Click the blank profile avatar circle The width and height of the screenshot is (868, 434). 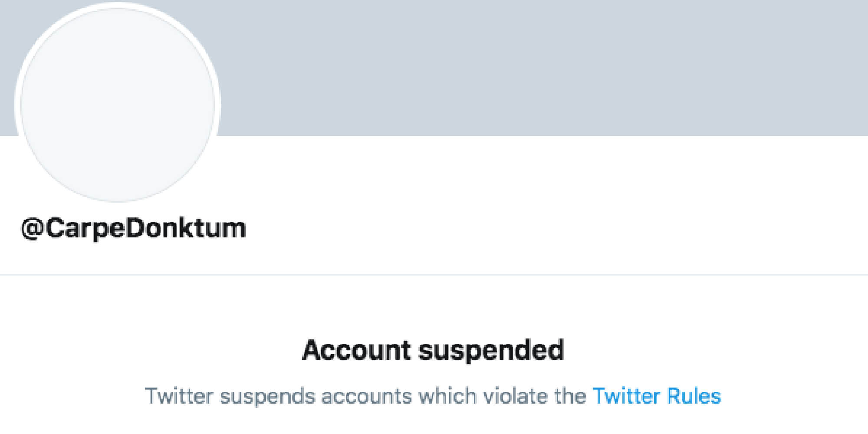pyautogui.click(x=117, y=105)
